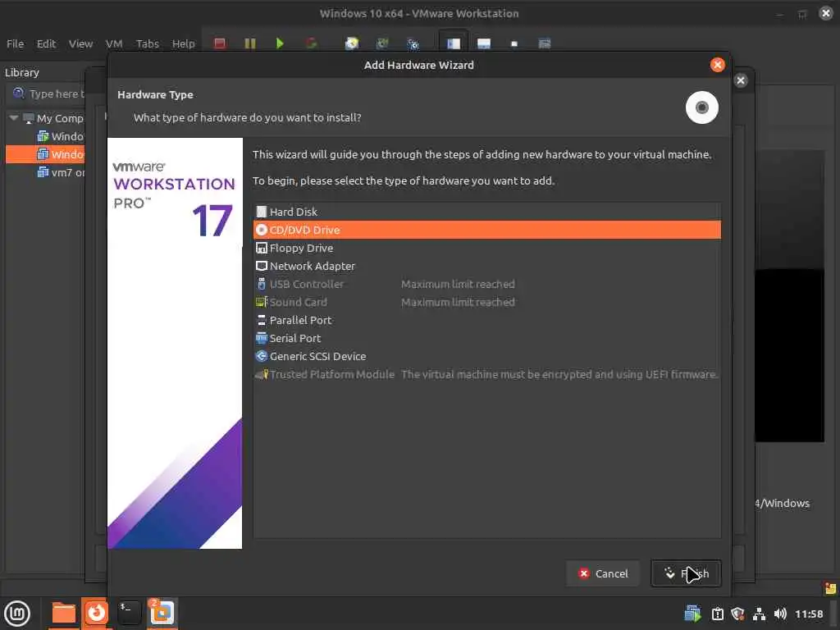Screen dimensions: 840x630
Task: Collapse the My Computer tree node
Action: coord(14,118)
